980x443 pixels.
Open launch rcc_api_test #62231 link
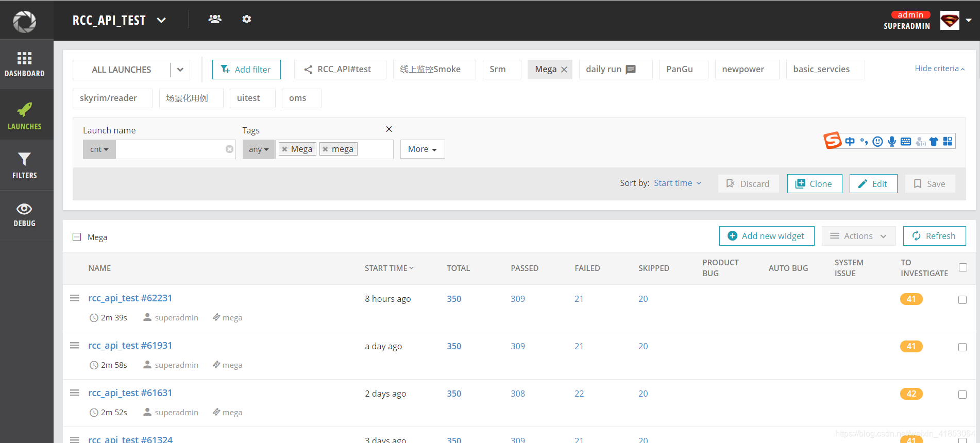[x=130, y=298]
